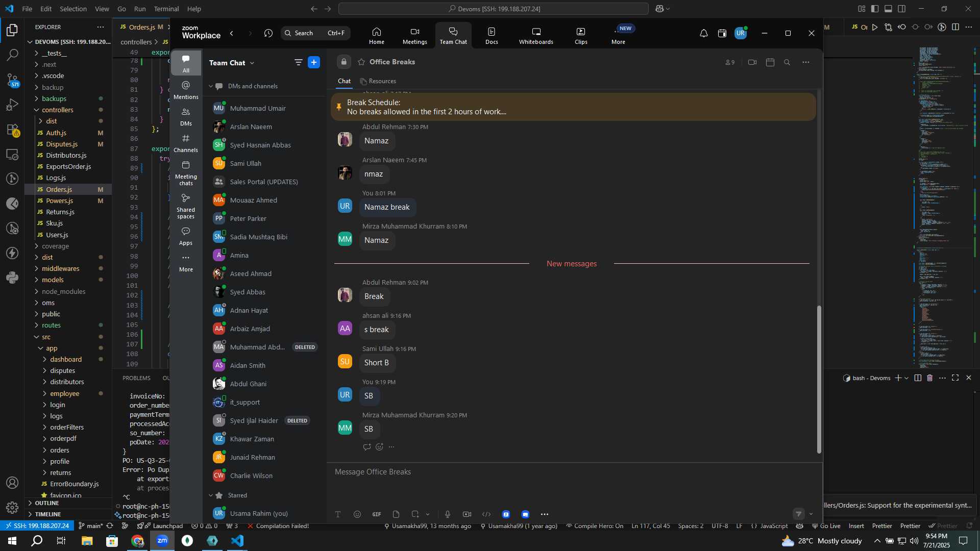Open the Selection menu in VS Code
The width and height of the screenshot is (980, 551).
coord(73,9)
